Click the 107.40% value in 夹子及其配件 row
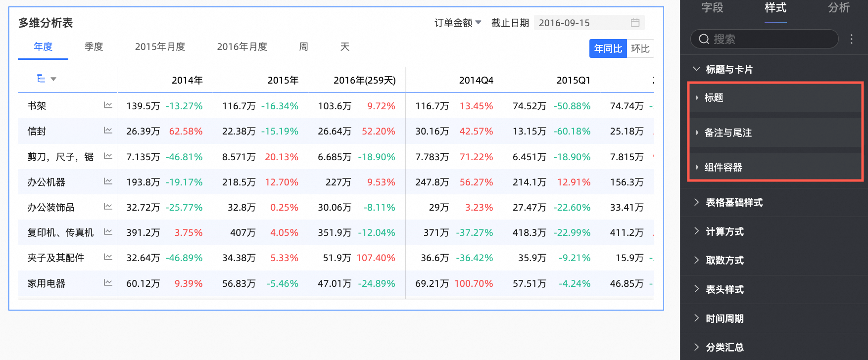 376,258
